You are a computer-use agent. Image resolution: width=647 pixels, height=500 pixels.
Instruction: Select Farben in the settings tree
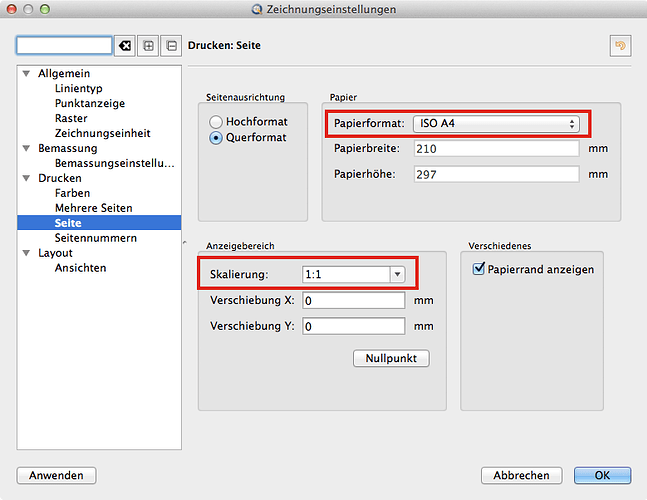pos(72,193)
